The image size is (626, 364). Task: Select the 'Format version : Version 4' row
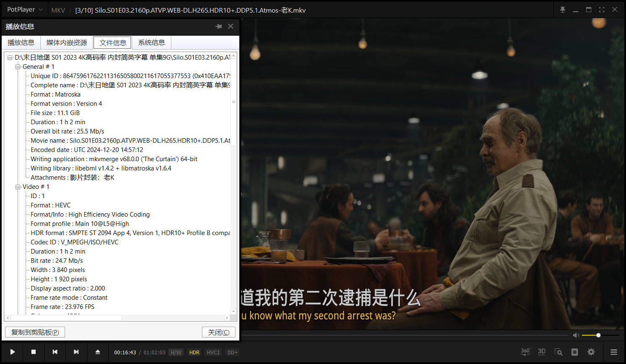(x=66, y=104)
